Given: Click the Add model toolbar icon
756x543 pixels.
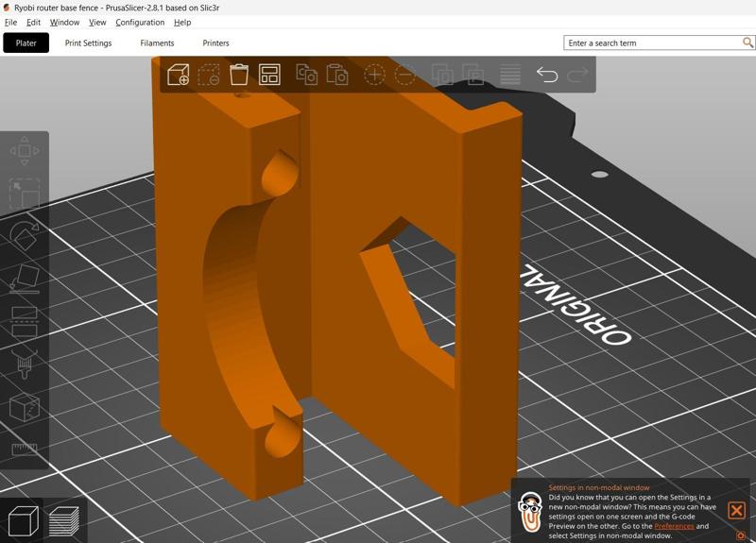Looking at the screenshot, I should (x=178, y=75).
